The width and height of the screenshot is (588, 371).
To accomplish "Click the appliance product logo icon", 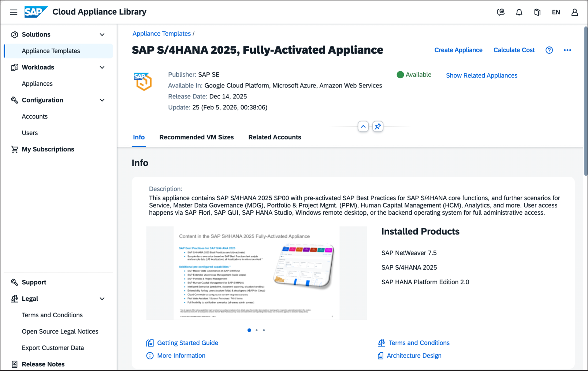I will [143, 81].
